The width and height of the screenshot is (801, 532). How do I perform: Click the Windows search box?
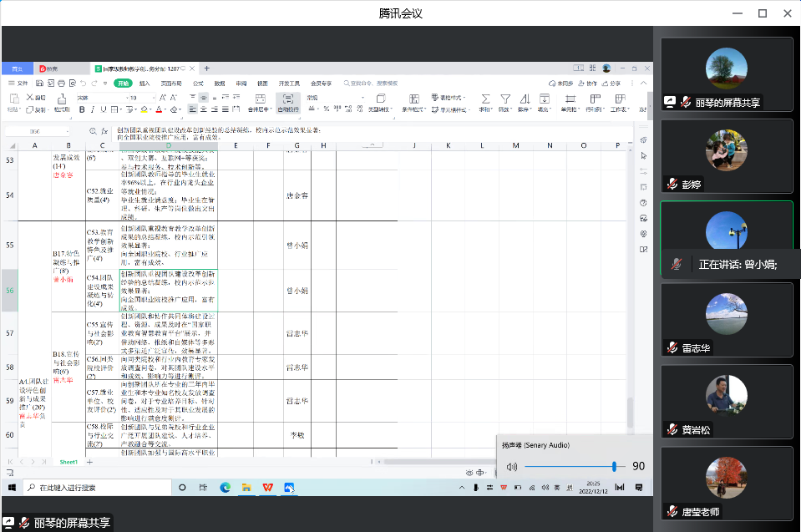point(97,488)
